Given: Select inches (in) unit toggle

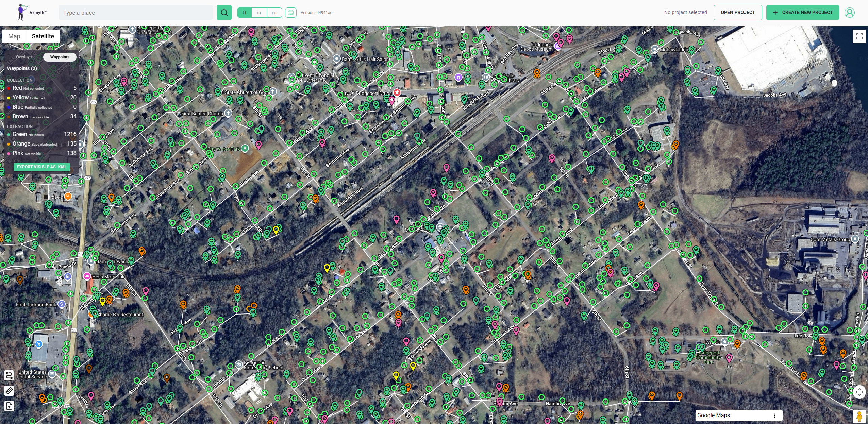Looking at the screenshot, I should pyautogui.click(x=259, y=13).
